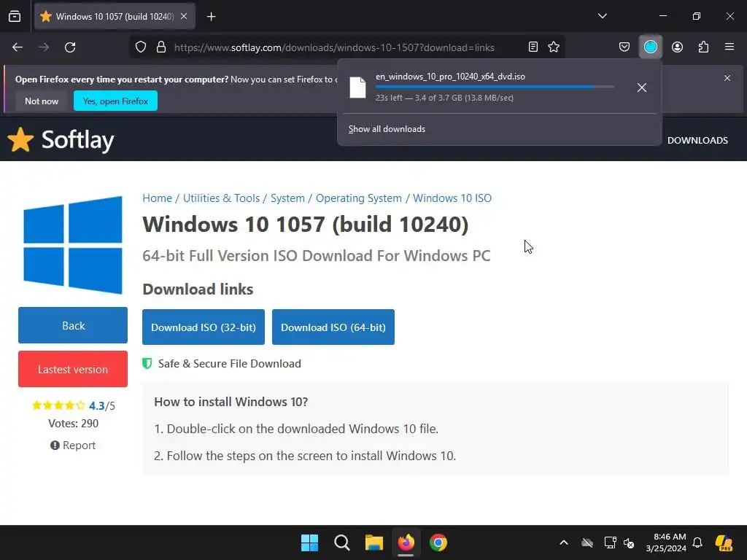Open the Firefox account icon
Viewport: 747px width, 560px height.
[677, 47]
